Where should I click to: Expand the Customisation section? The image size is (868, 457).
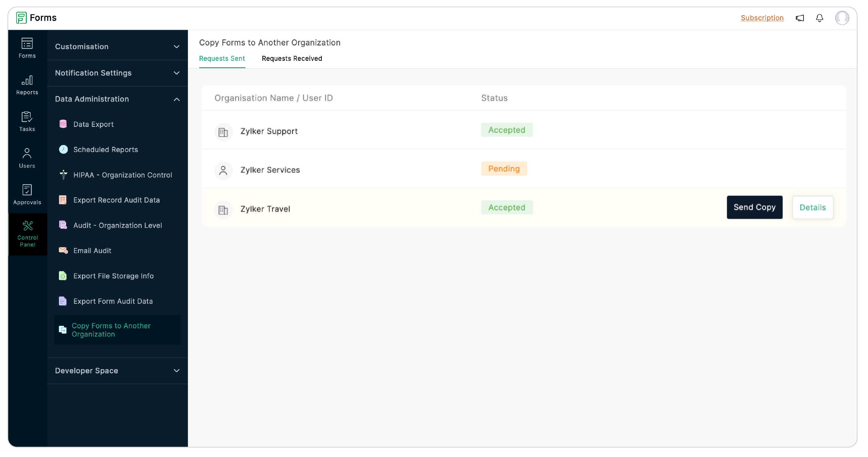[117, 46]
